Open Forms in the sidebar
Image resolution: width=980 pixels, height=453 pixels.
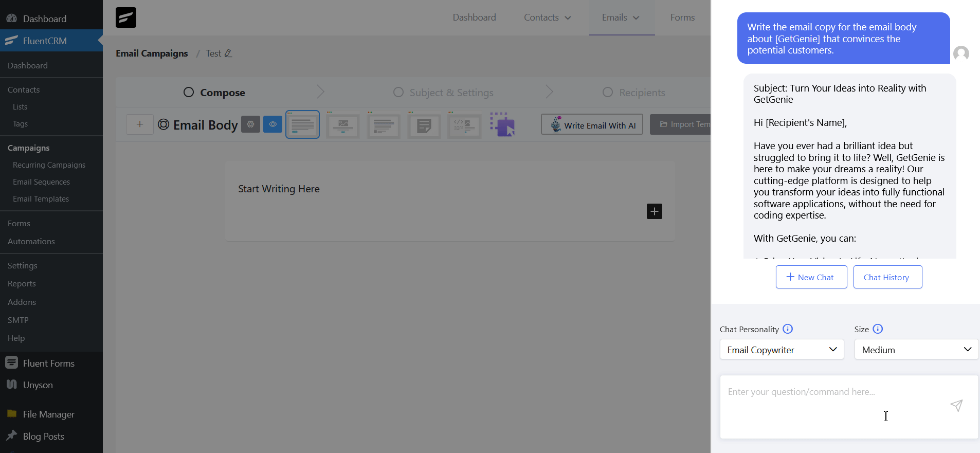[19, 224]
